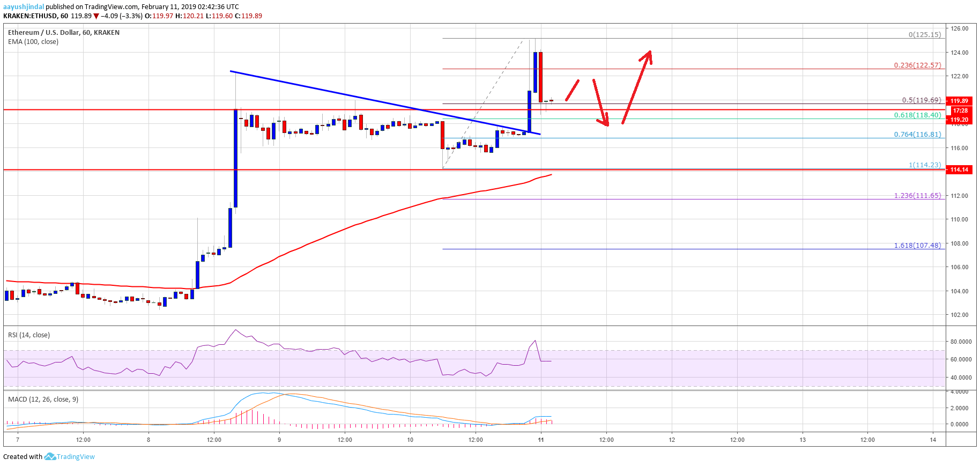Select the low price value L:119.60
980x466 pixels.
point(220,16)
